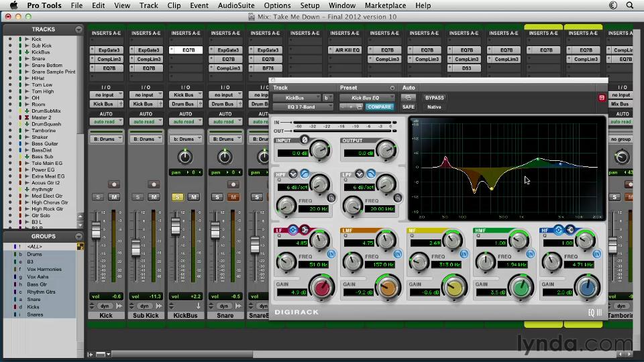Open the Kick Bus EQ preset dropdown

(367, 98)
